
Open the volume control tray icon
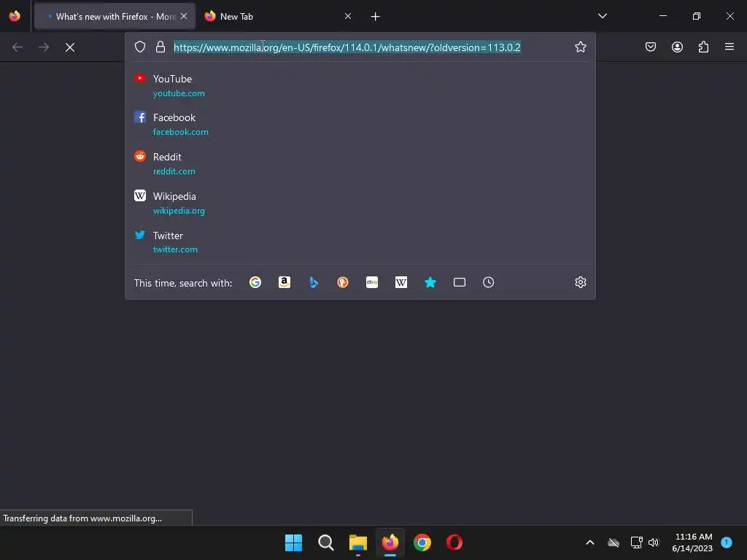(654, 542)
